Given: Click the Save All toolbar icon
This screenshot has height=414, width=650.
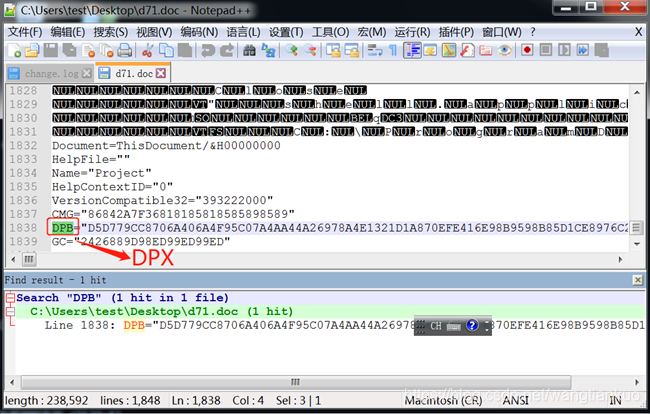Looking at the screenshot, I should (x=69, y=51).
